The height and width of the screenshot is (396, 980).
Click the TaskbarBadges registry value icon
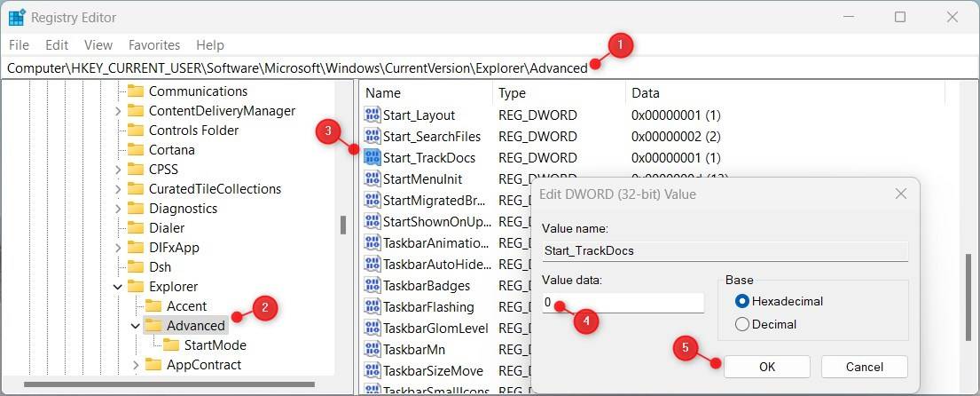tap(372, 286)
